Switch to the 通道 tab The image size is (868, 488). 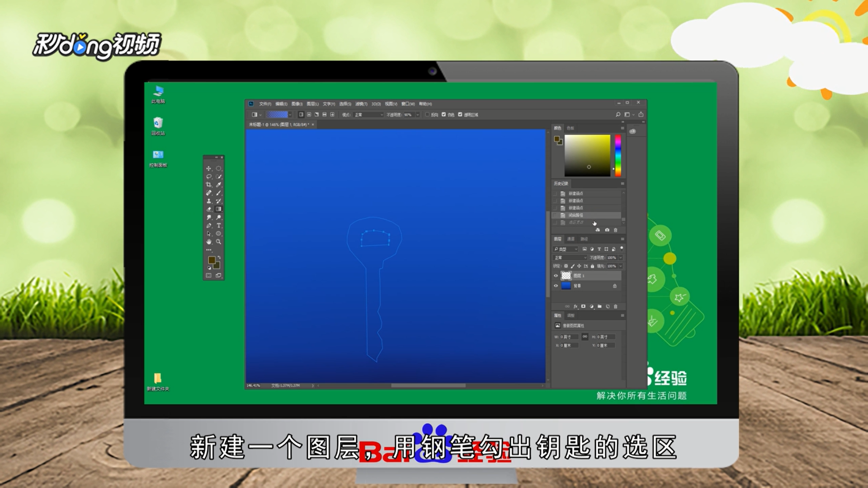[x=571, y=239]
